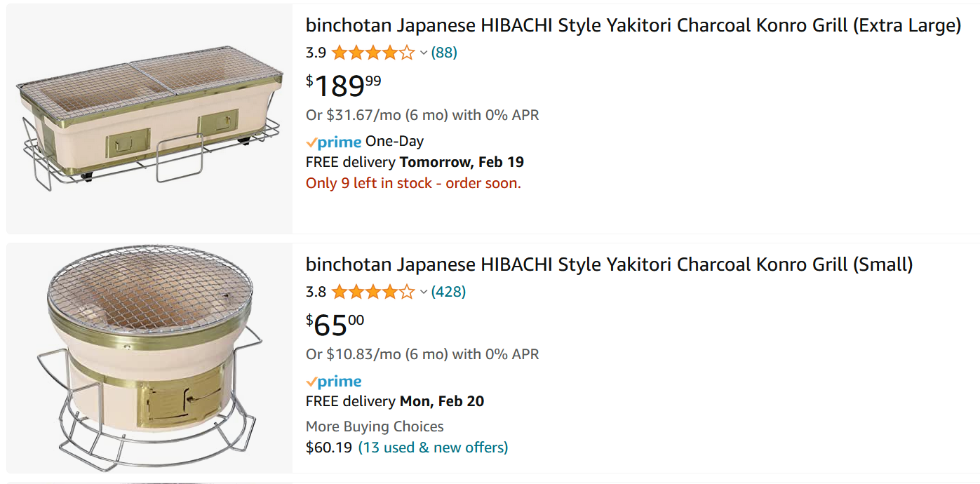Expand the rating chevron beside 3.8 stars
Viewport: 980px width, 484px height.
coord(424,293)
